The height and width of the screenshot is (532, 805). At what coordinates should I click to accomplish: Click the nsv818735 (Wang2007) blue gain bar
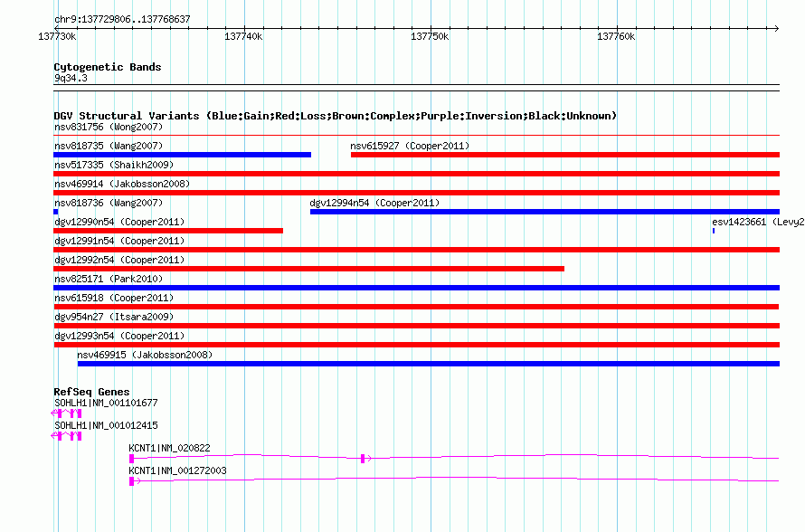tap(182, 155)
